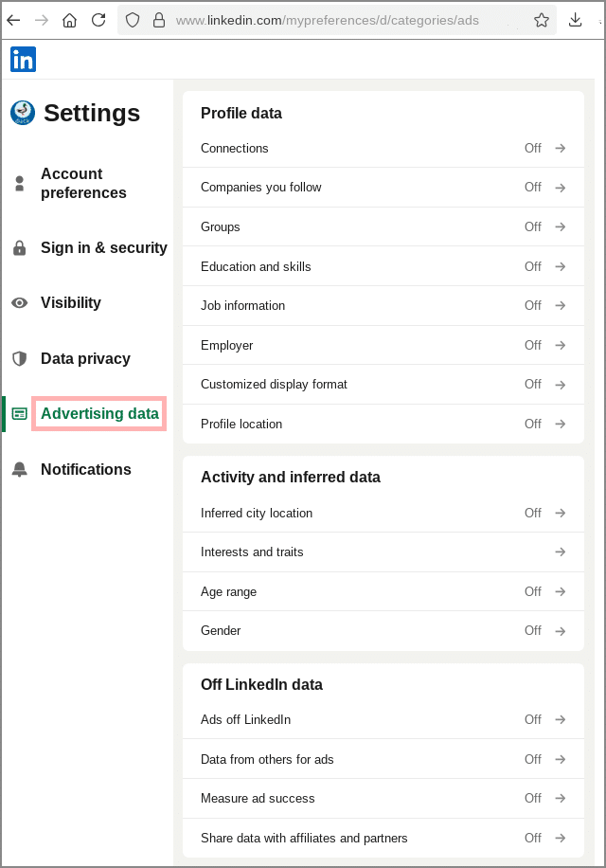
Task: Select the lock icon beside Sign in & security
Action: point(19,247)
